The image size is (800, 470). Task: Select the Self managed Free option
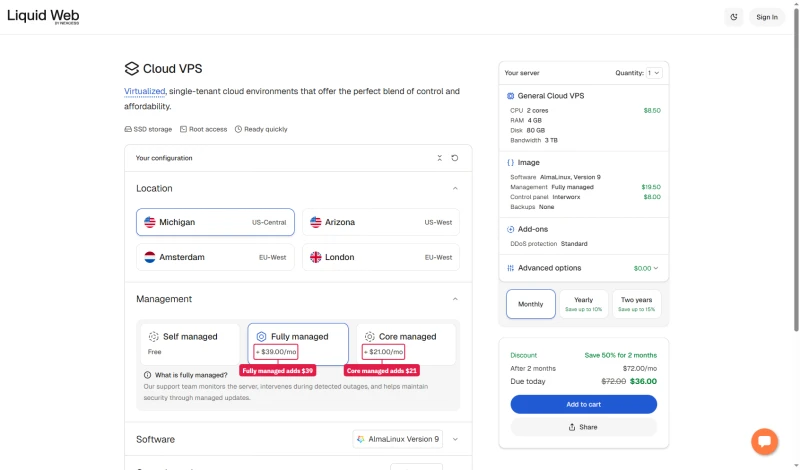click(x=190, y=344)
